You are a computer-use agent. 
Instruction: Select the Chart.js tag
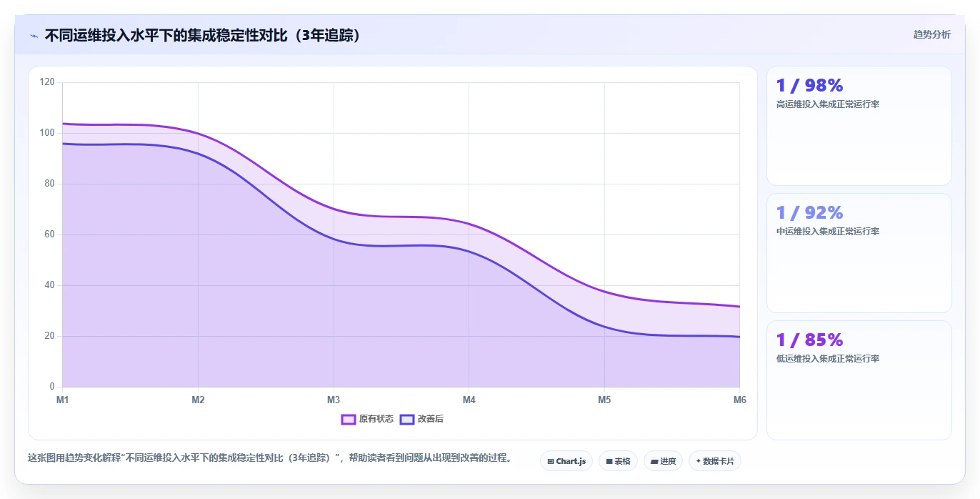566,461
